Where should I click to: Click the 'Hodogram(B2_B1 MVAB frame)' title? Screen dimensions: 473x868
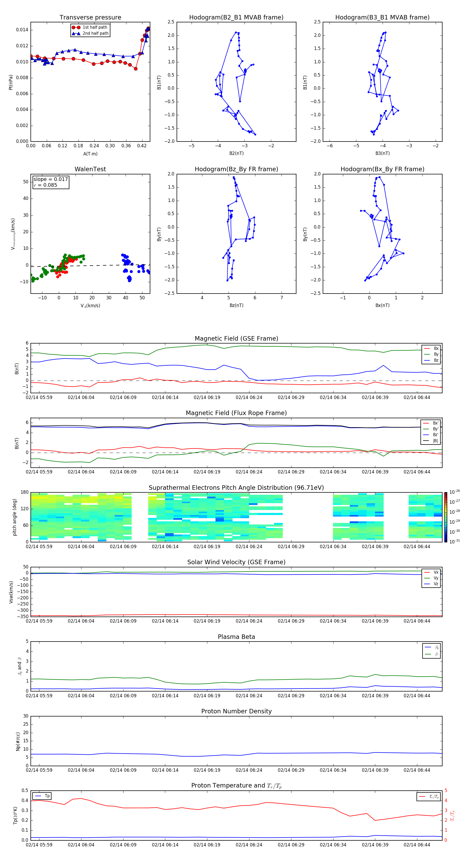click(236, 18)
